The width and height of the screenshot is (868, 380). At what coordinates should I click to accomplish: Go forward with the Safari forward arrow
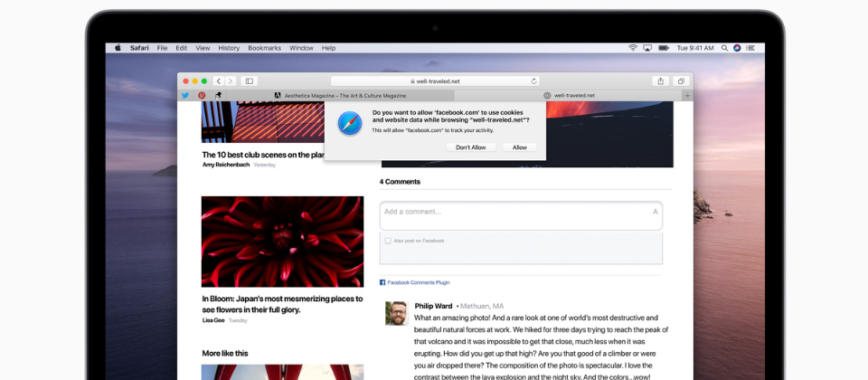[231, 81]
